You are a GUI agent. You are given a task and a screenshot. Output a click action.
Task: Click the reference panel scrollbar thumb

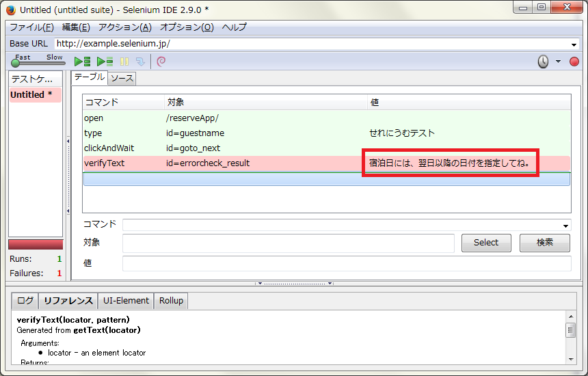(571, 330)
